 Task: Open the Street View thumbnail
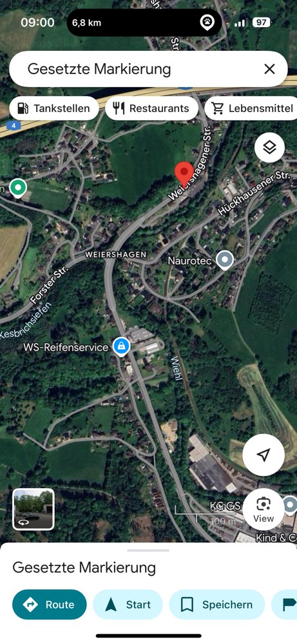coord(34,509)
